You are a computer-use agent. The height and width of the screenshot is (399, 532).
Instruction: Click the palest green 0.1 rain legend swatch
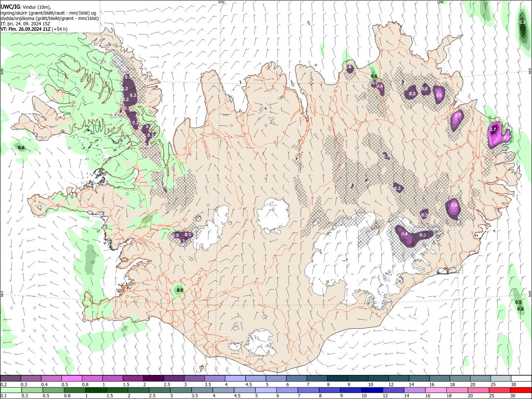pyautogui.click(x=11, y=390)
